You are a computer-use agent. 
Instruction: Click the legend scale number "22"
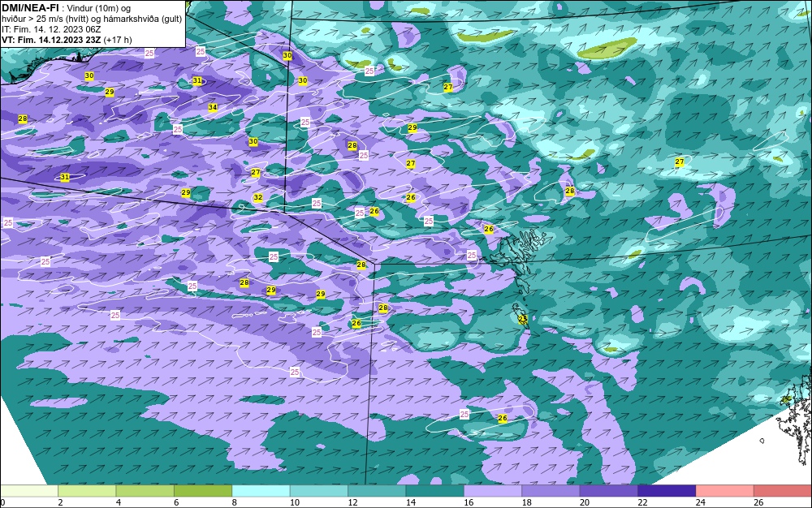point(642,502)
